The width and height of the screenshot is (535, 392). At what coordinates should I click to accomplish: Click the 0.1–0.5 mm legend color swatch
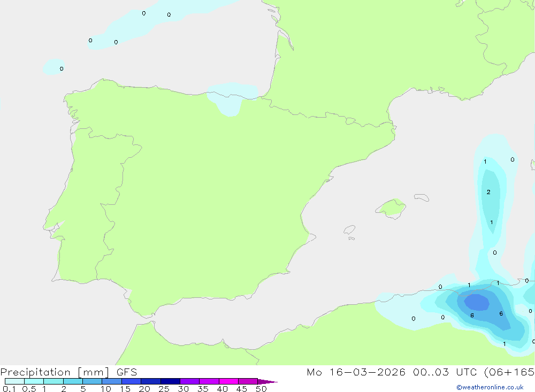[14, 381]
